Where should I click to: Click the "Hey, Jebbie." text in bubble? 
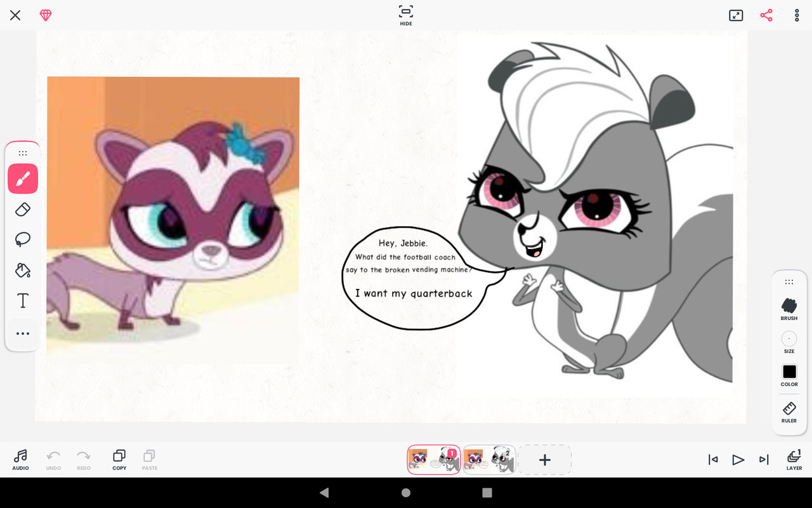point(403,243)
